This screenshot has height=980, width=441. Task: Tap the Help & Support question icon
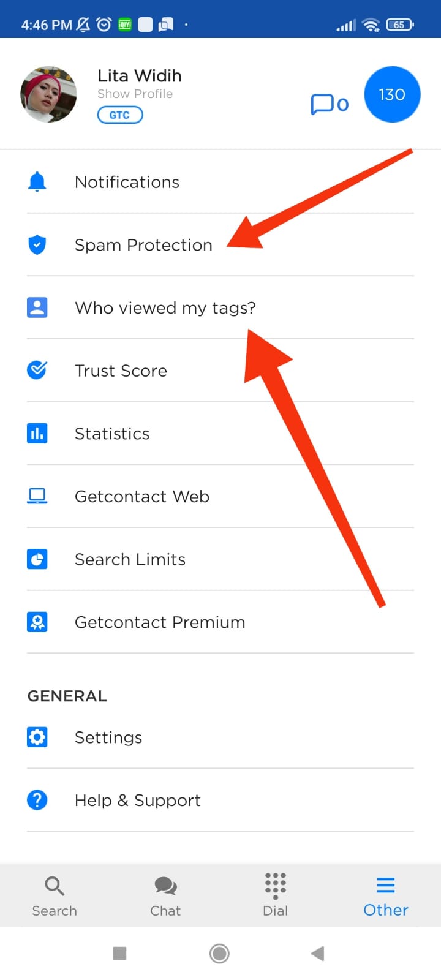pyautogui.click(x=37, y=800)
